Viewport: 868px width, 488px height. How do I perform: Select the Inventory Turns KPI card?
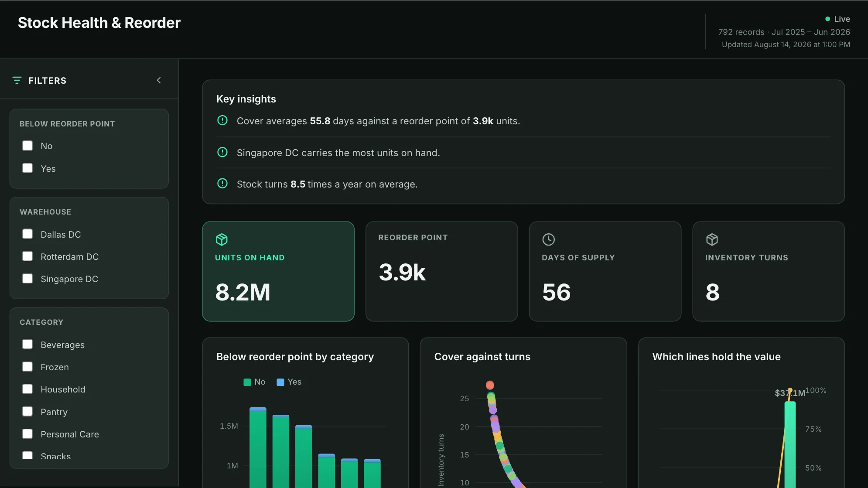click(769, 271)
